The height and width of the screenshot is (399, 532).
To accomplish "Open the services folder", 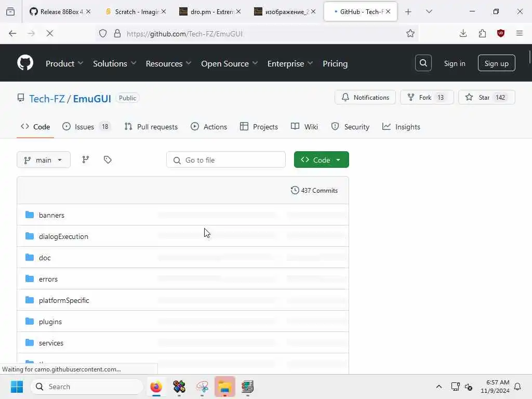I will (x=51, y=343).
